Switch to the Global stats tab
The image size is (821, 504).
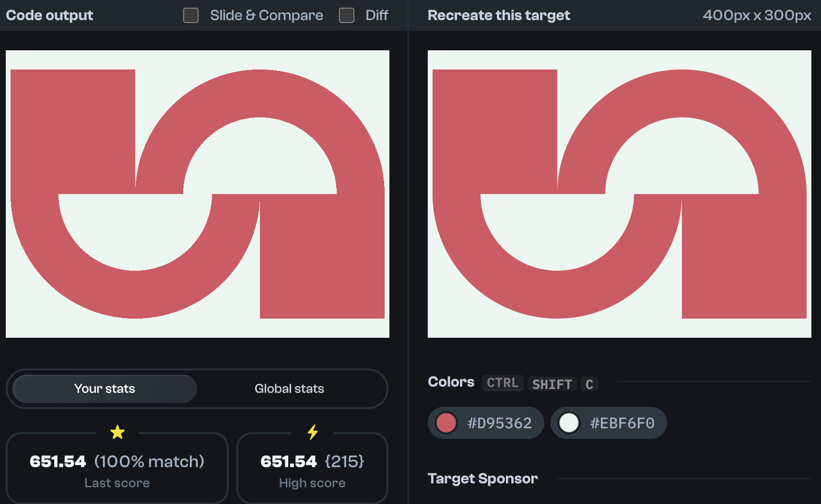coord(289,389)
